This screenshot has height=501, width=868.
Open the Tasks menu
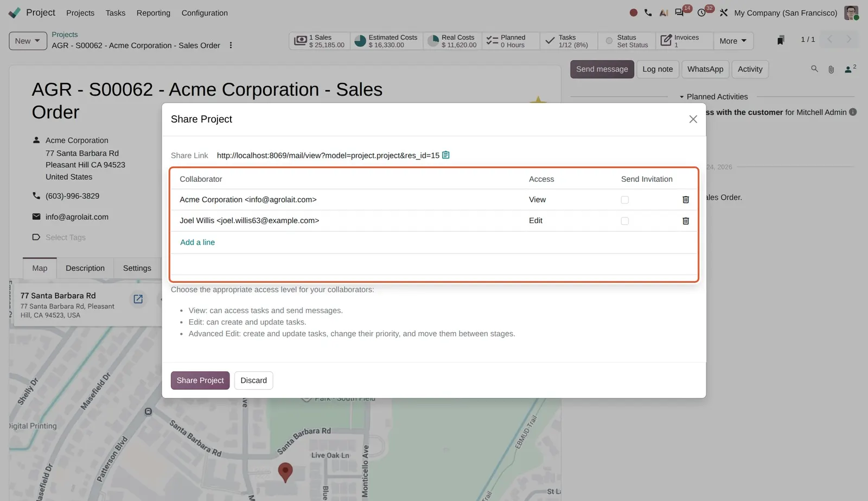pos(116,12)
